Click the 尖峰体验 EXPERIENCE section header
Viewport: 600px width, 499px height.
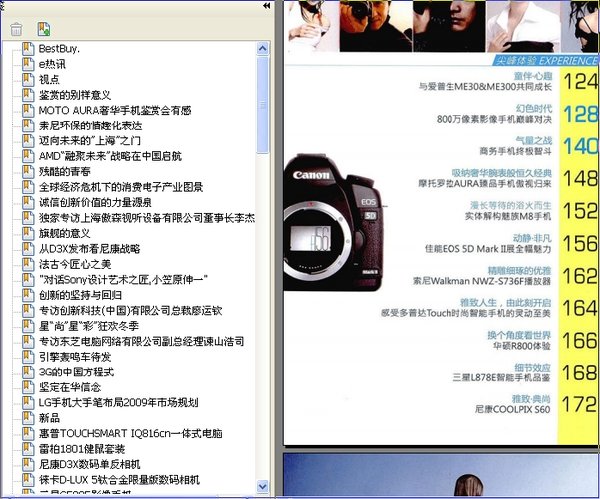546,60
